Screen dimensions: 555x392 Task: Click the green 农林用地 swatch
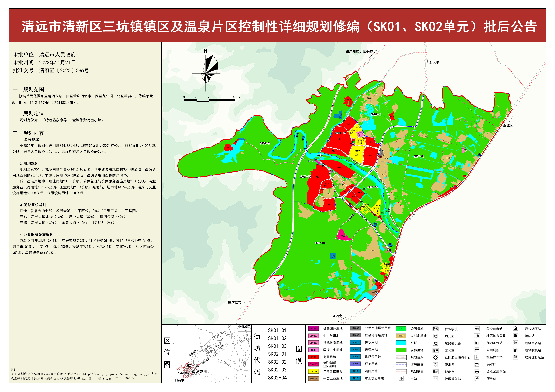(401, 350)
